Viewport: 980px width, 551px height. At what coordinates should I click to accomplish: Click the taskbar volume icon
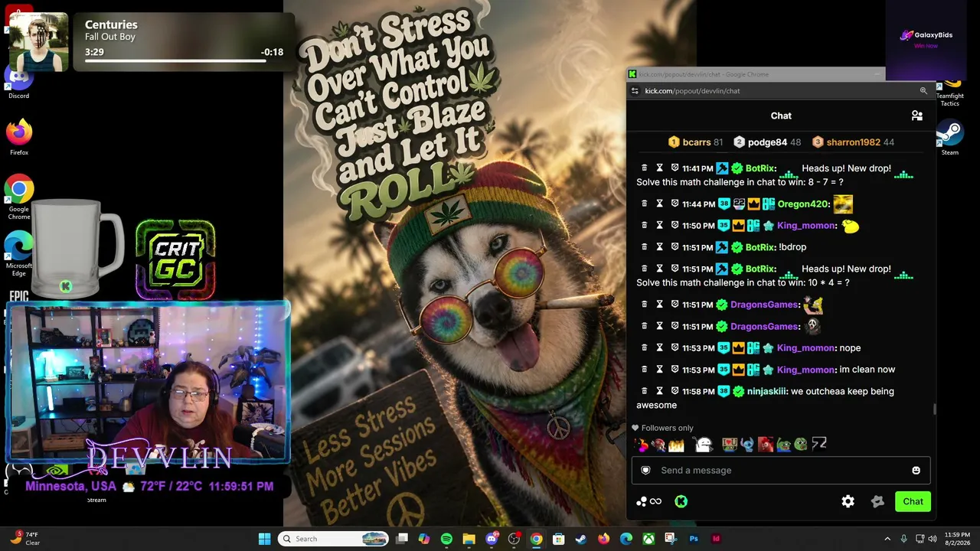[x=933, y=539]
